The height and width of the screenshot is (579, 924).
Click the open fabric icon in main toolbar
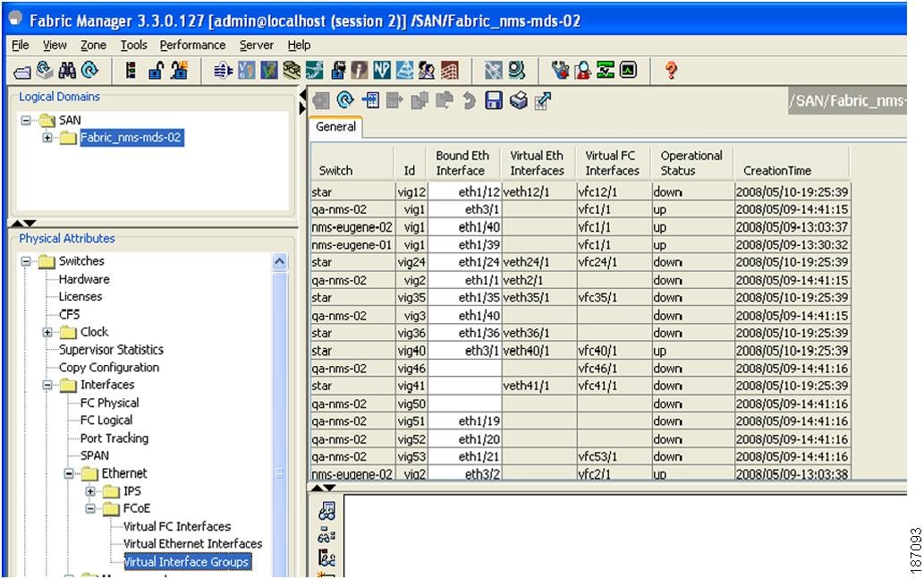(x=22, y=72)
